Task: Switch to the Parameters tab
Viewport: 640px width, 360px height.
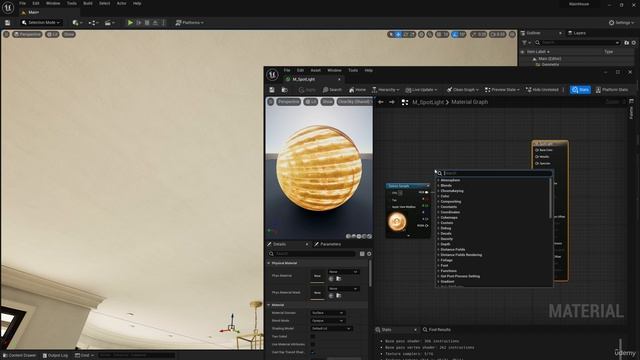Action: (330, 244)
